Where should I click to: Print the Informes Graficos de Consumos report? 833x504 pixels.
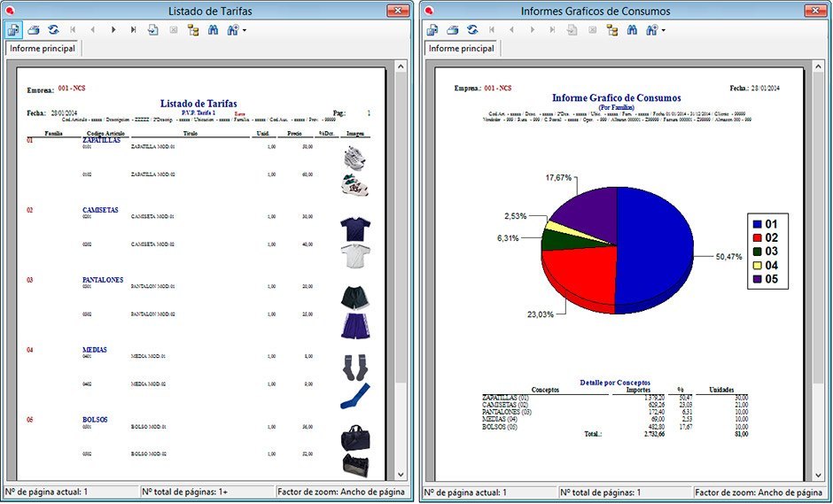[452, 29]
